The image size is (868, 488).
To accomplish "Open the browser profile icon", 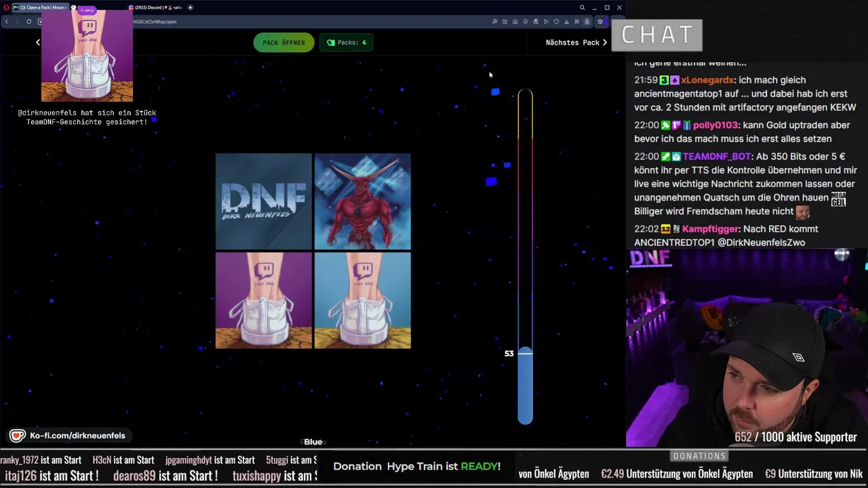I will click(x=587, y=22).
